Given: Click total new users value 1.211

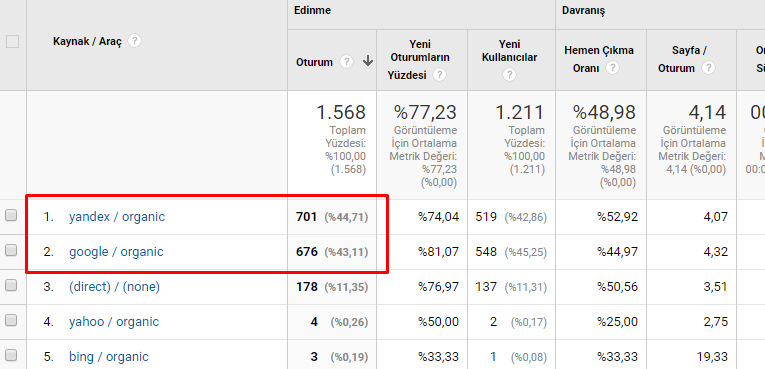Looking at the screenshot, I should pos(520,113).
